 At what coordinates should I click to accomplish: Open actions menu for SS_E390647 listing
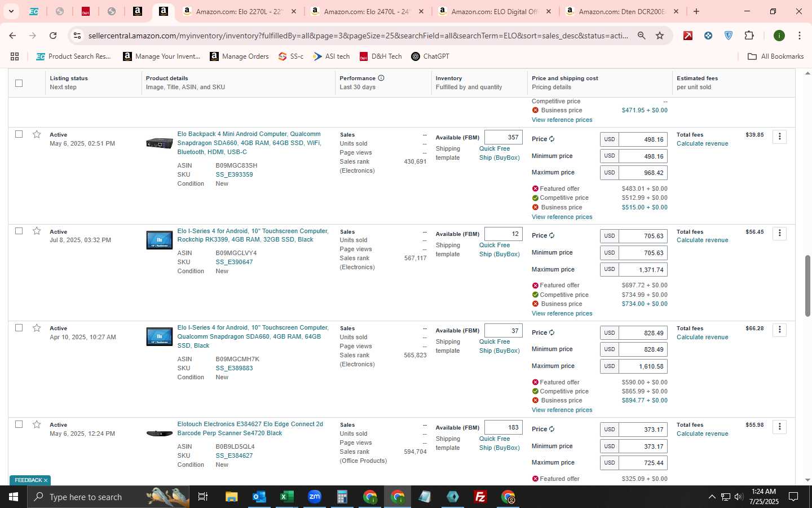779,233
